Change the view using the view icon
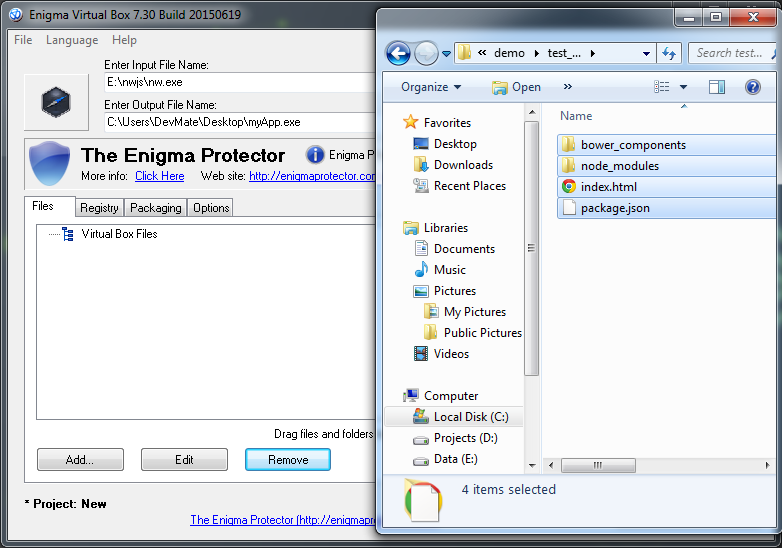This screenshot has height=548, width=782. pos(661,87)
